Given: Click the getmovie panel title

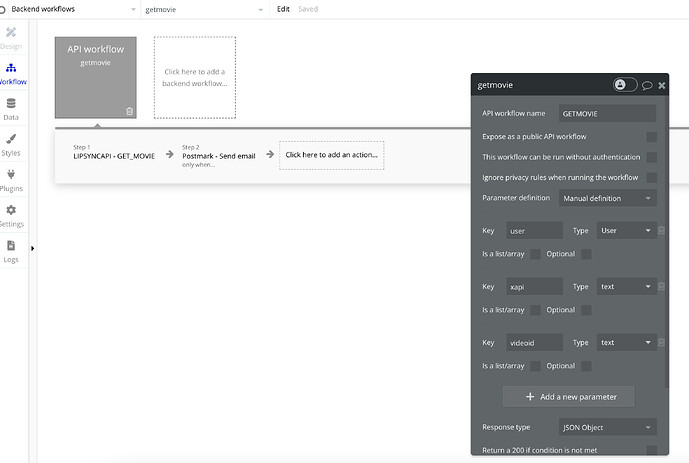Looking at the screenshot, I should point(495,85).
